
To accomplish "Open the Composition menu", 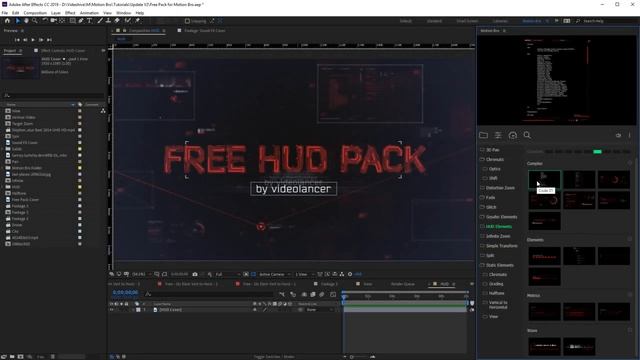I will click(x=35, y=13).
